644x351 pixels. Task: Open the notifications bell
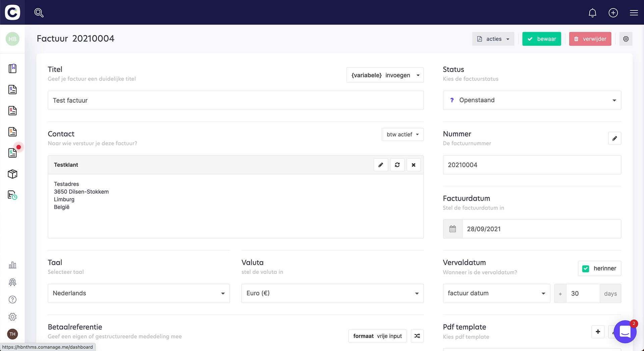(592, 13)
